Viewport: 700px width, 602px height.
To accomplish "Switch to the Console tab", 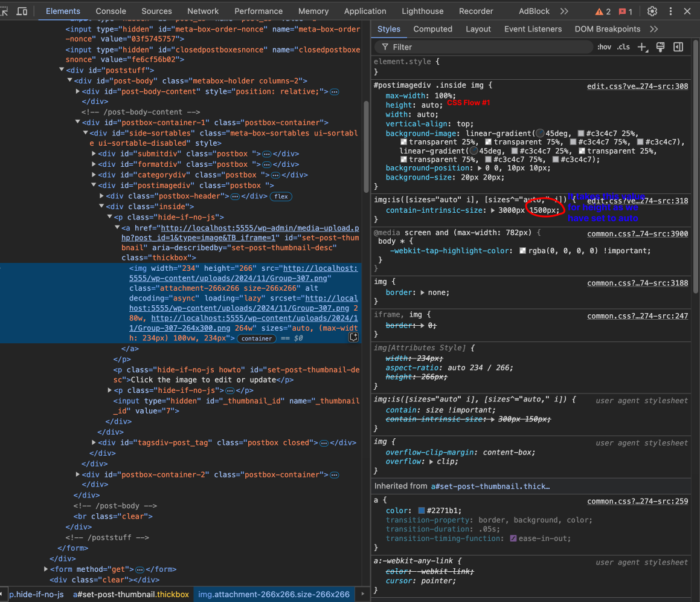I will (x=111, y=11).
